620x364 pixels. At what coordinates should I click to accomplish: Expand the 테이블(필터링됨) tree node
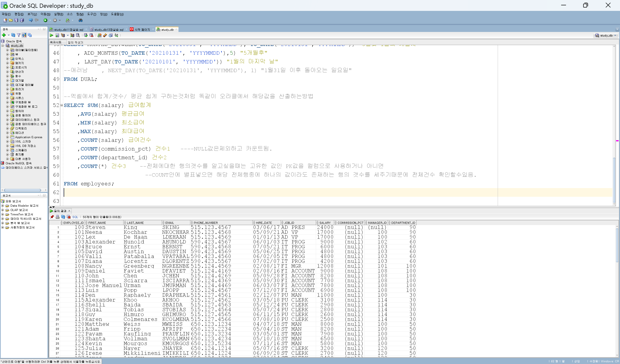(7, 50)
